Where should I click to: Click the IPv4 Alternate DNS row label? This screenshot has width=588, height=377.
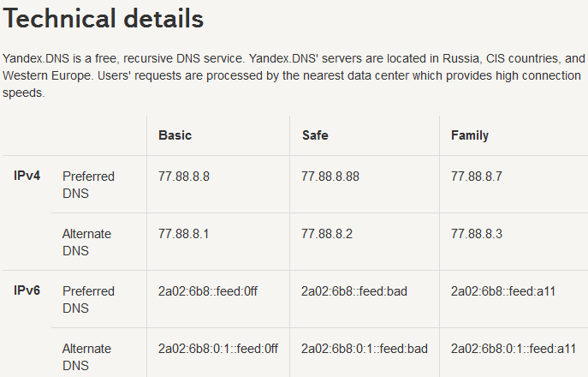click(87, 242)
